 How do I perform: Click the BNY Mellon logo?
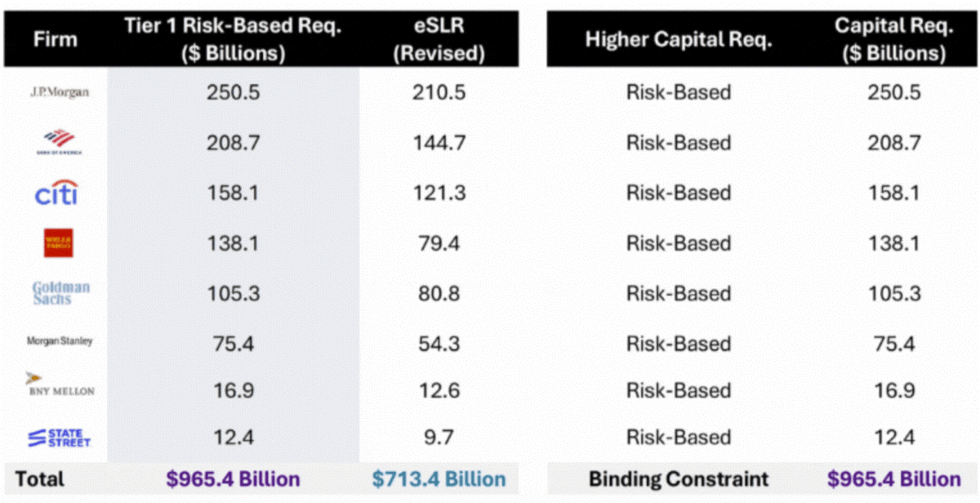coord(60,385)
